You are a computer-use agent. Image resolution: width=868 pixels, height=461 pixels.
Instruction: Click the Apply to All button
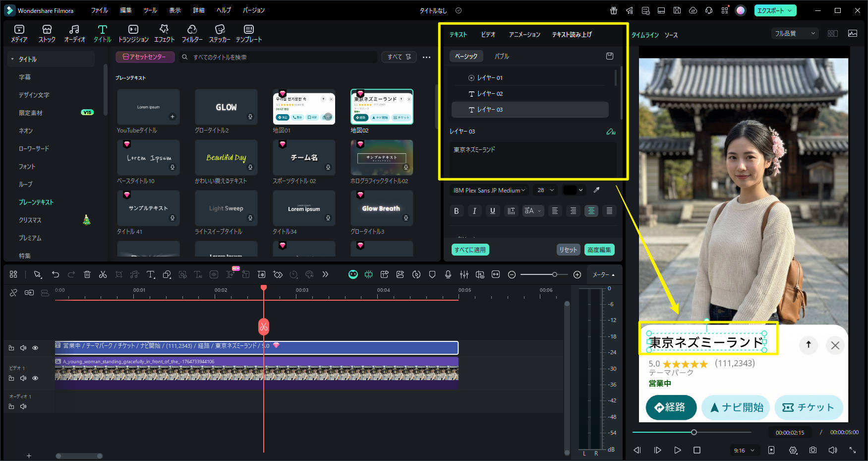[470, 250]
